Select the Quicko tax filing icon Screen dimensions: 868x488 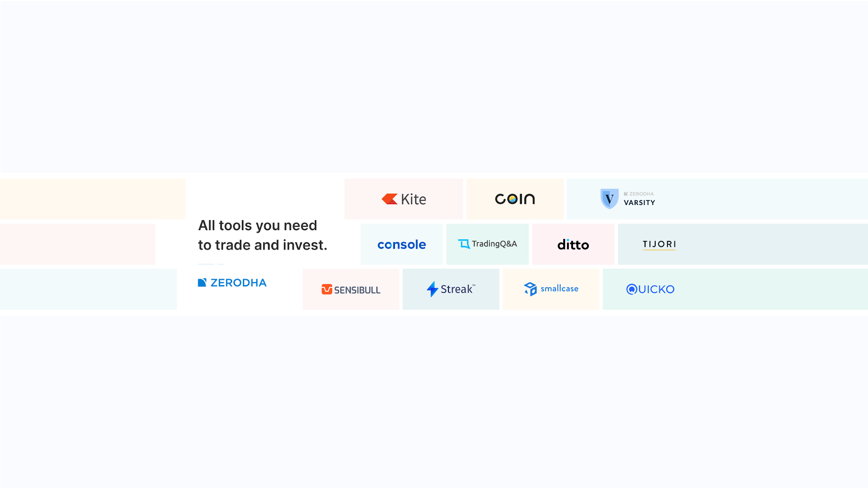coord(650,289)
